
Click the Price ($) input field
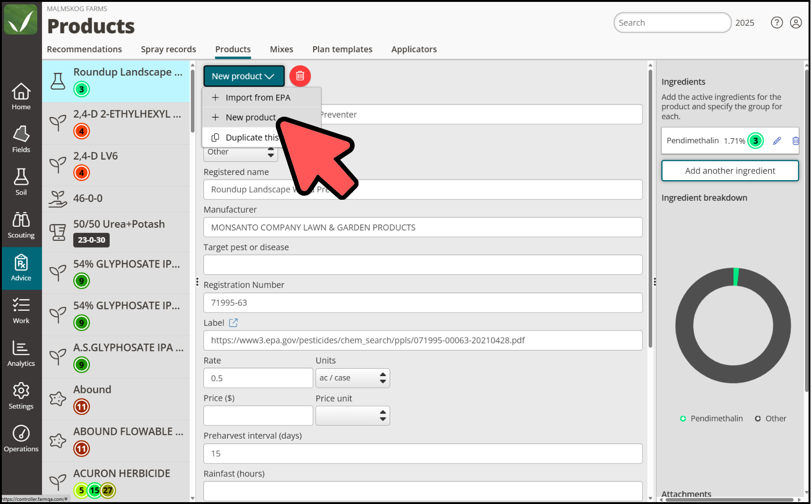coord(258,416)
